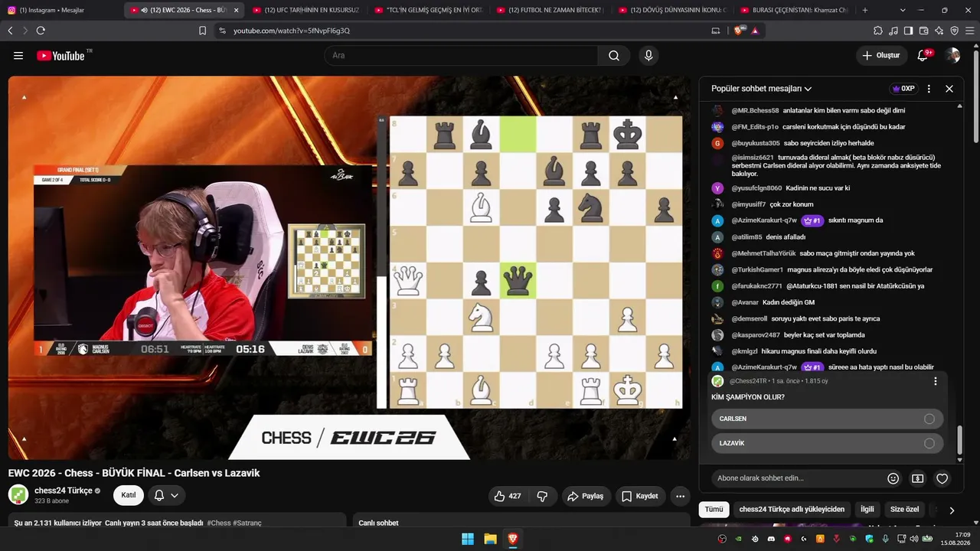Click the Oluştur create button
The width and height of the screenshot is (980, 551).
881,56
